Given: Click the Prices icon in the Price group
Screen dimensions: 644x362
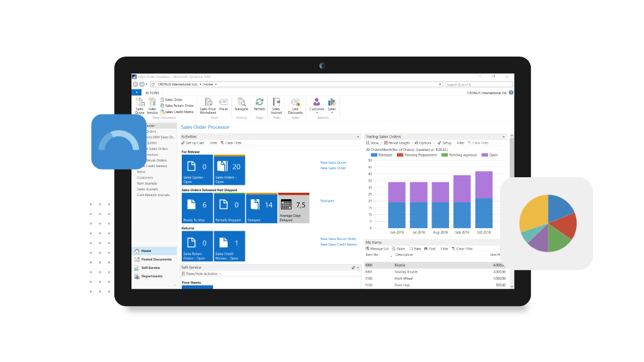Looking at the screenshot, I should pyautogui.click(x=223, y=102).
